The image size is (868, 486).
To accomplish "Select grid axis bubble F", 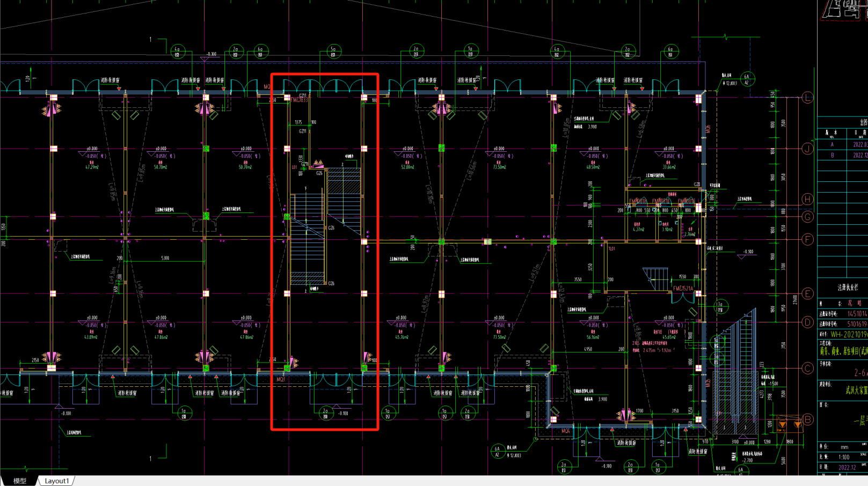I will coord(807,239).
